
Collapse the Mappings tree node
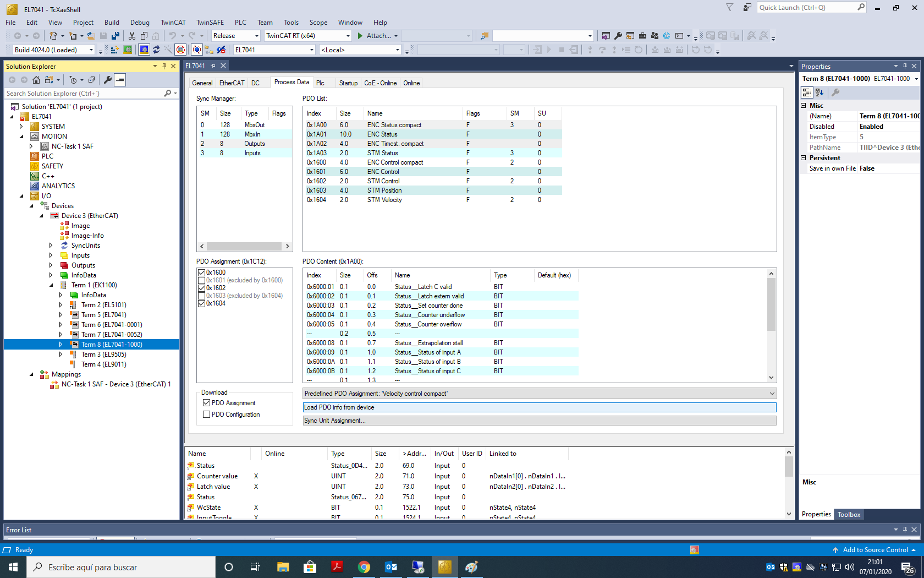pyautogui.click(x=31, y=374)
